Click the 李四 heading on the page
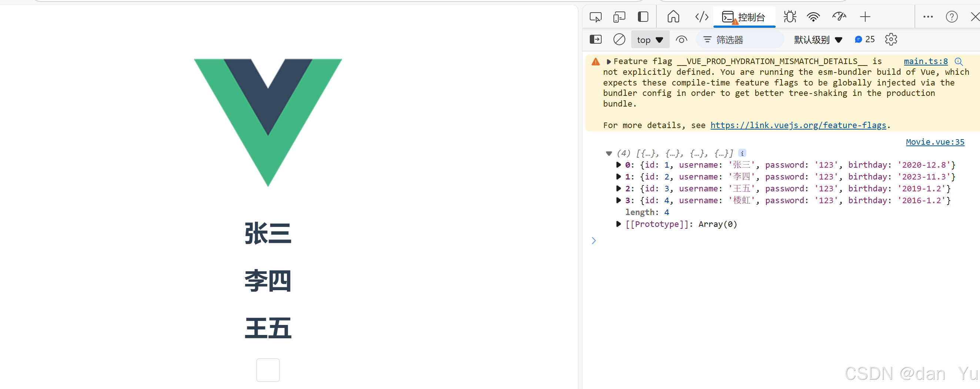 tap(268, 281)
